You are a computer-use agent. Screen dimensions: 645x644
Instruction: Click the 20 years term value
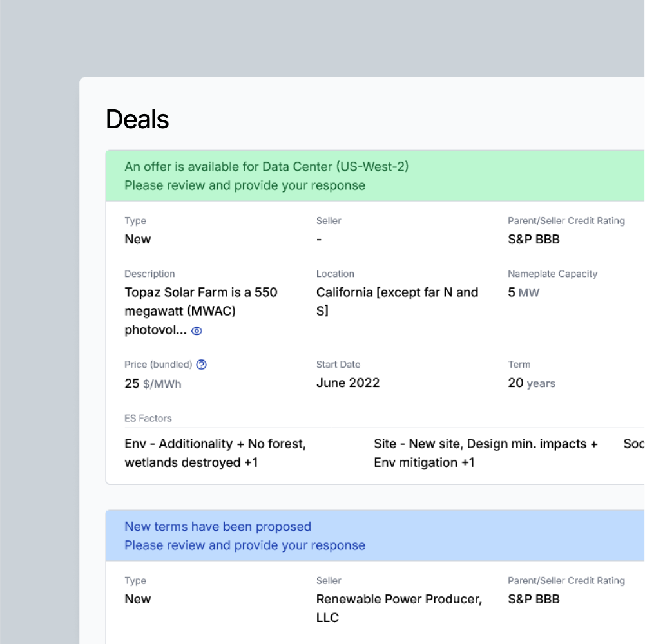point(531,383)
